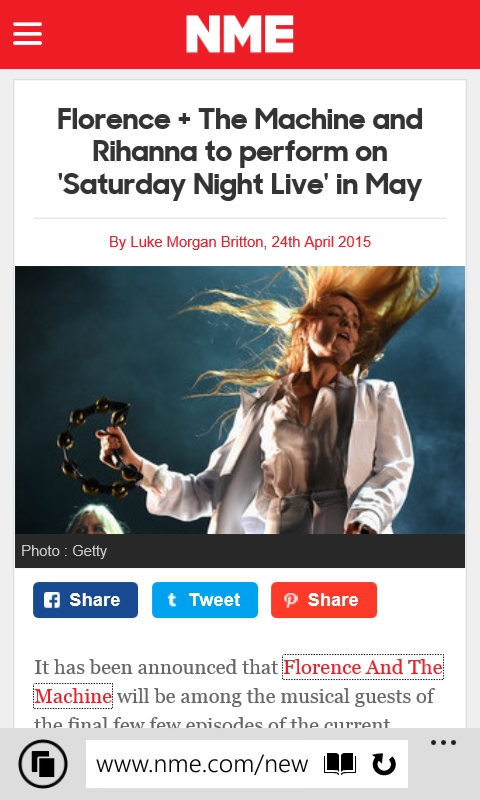The height and width of the screenshot is (800, 480).
Task: Click the 't' icon on Tweet button
Action: pyautogui.click(x=172, y=599)
